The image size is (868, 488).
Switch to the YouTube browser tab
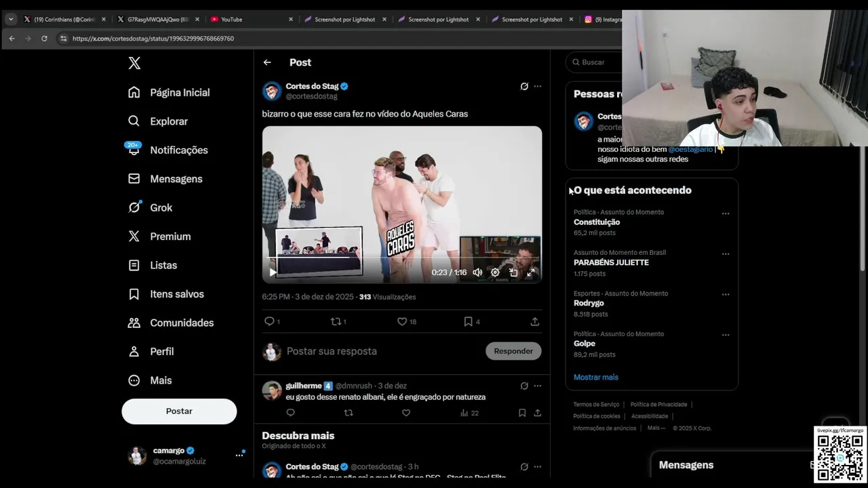pos(251,20)
